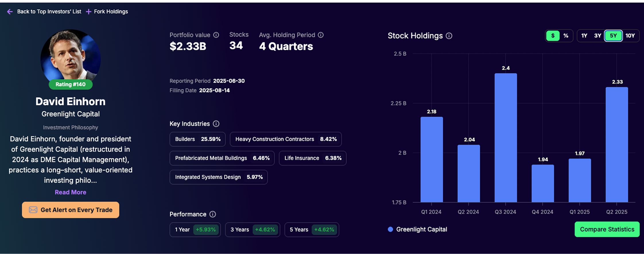Click the Q1 2024 bar
Viewport: 644px width, 254px height.
point(432,159)
